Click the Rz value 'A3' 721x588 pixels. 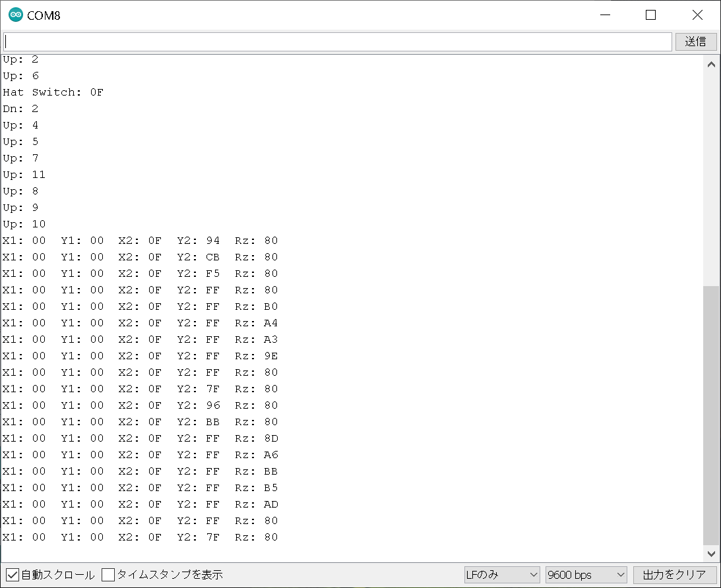(x=271, y=339)
